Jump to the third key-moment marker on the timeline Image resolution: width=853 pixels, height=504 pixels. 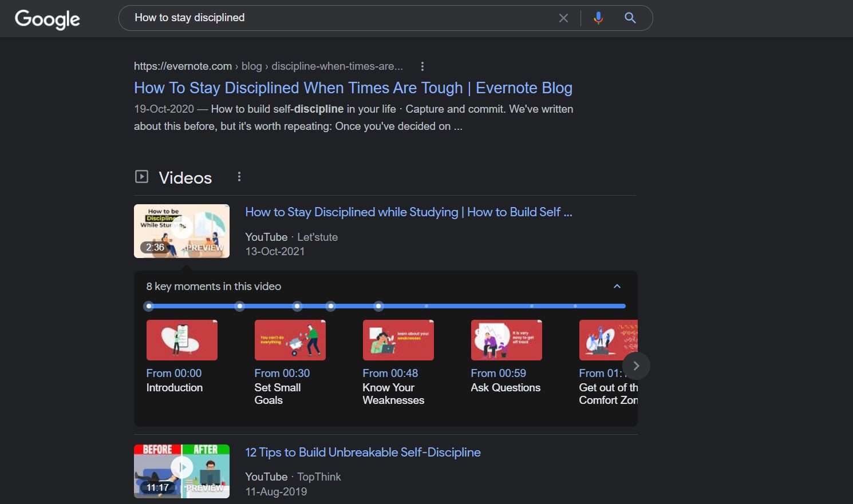pyautogui.click(x=297, y=306)
